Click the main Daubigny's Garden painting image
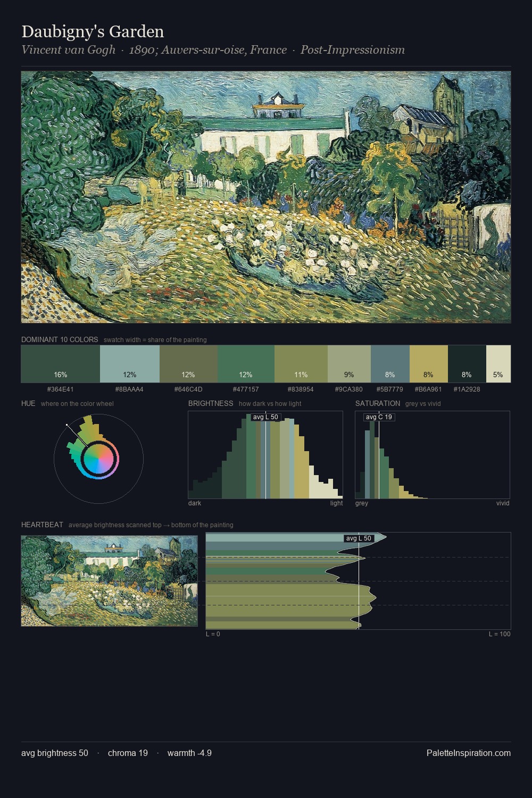The height and width of the screenshot is (798, 532). pyautogui.click(x=266, y=197)
